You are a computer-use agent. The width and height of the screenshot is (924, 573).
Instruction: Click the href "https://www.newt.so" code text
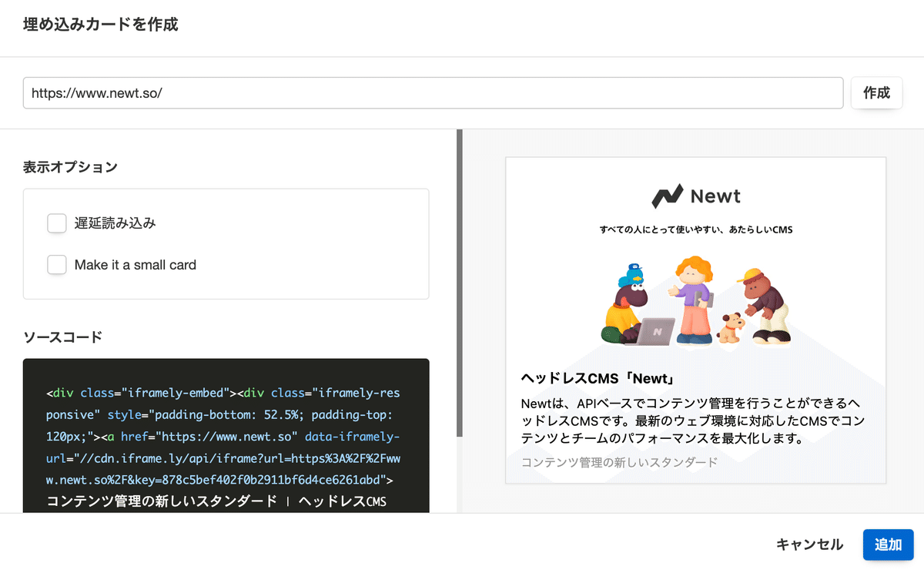point(208,437)
